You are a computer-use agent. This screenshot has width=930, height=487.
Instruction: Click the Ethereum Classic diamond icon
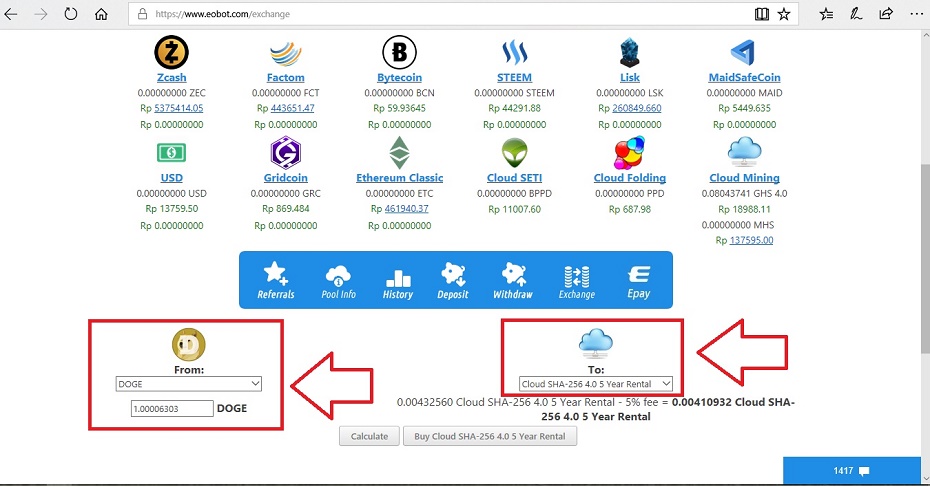click(x=399, y=152)
